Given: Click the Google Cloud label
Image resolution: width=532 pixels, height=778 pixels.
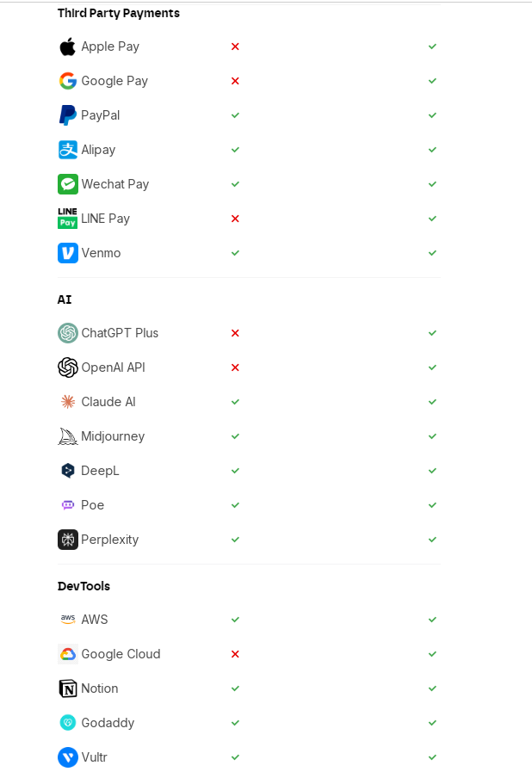Looking at the screenshot, I should point(121,654).
